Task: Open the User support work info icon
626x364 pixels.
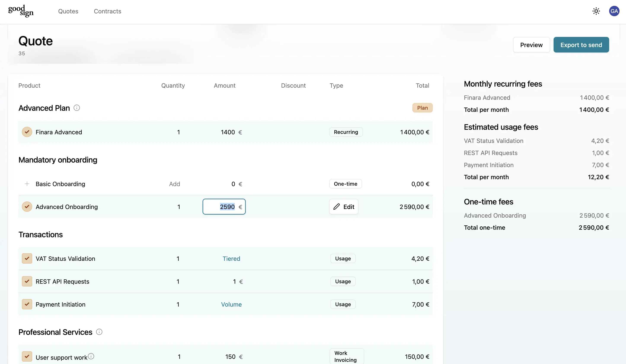Action: point(91,356)
